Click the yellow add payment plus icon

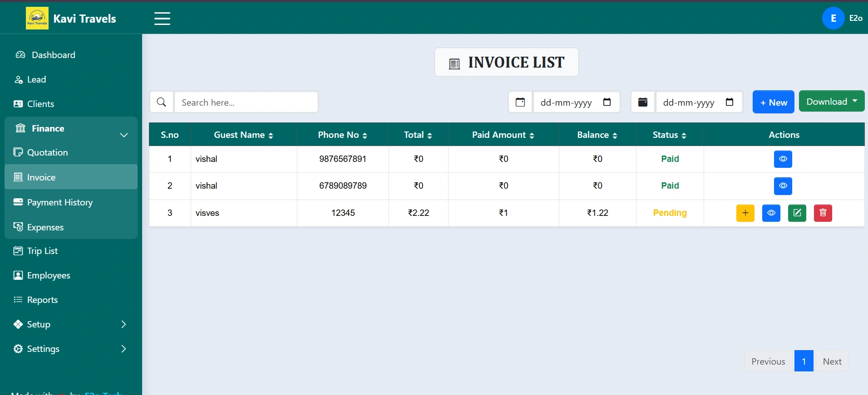click(745, 213)
